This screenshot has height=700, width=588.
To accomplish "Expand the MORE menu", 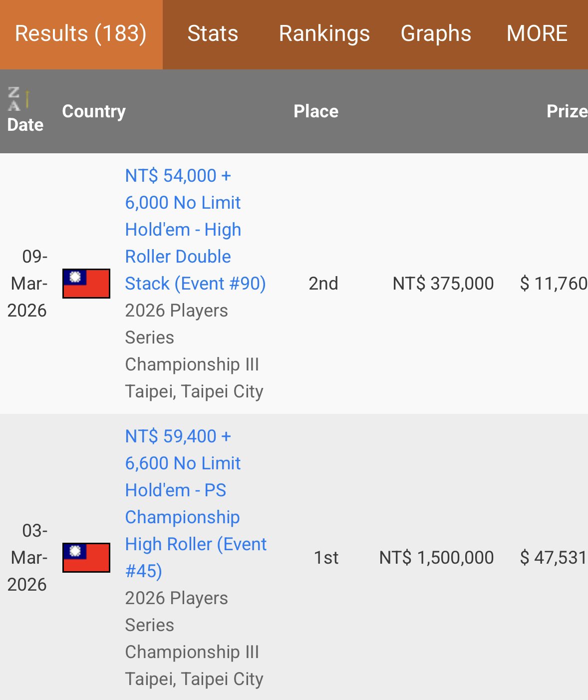I will click(x=537, y=34).
